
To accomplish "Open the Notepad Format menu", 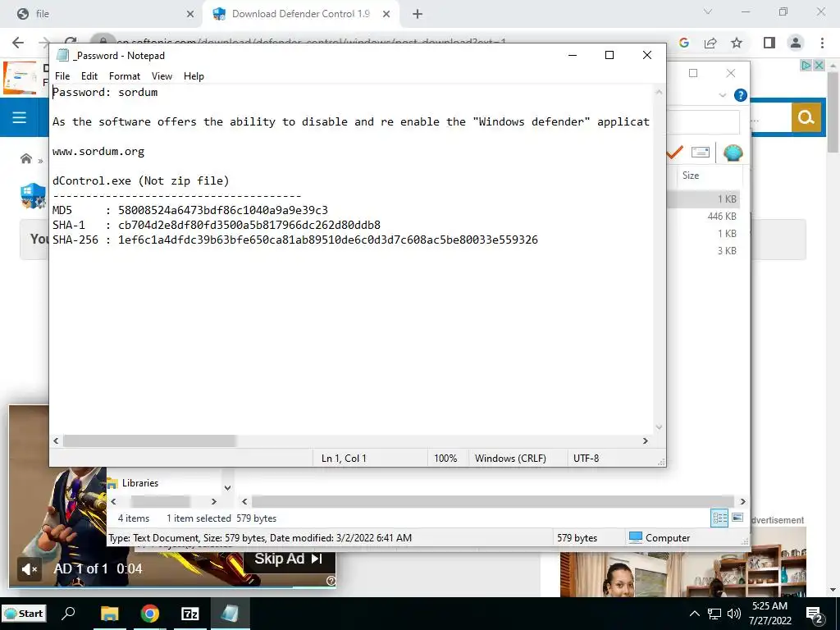I will (x=125, y=76).
